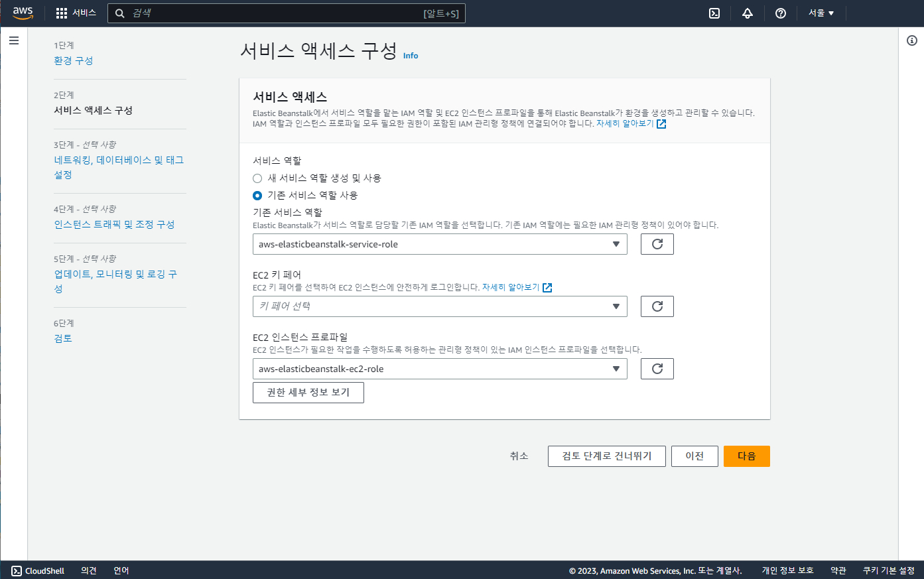Screen dimensions: 924x579
Task: Click the orange next button
Action: point(747,456)
